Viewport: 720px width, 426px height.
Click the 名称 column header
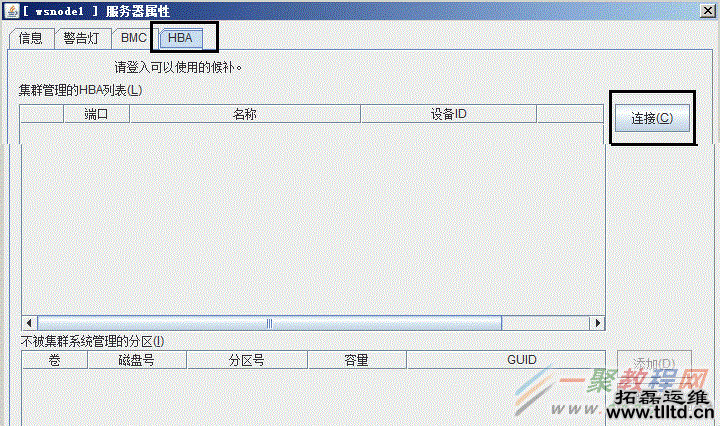(244, 114)
